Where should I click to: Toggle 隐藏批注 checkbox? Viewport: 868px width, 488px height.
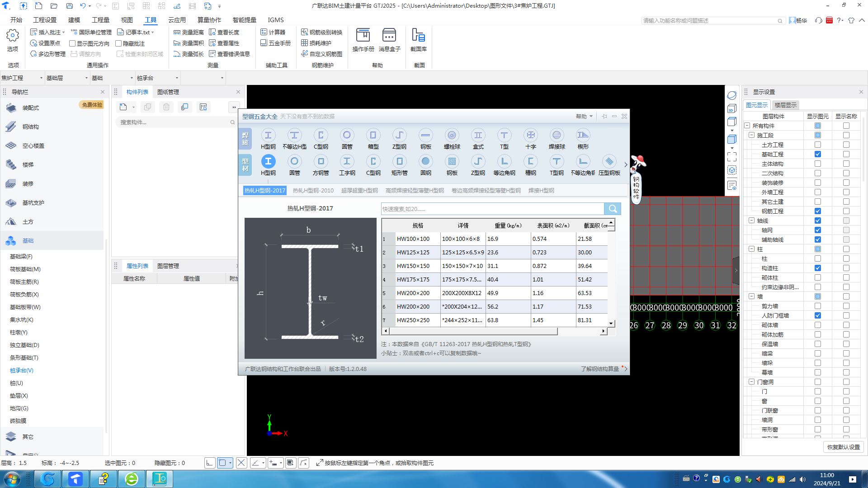[118, 43]
